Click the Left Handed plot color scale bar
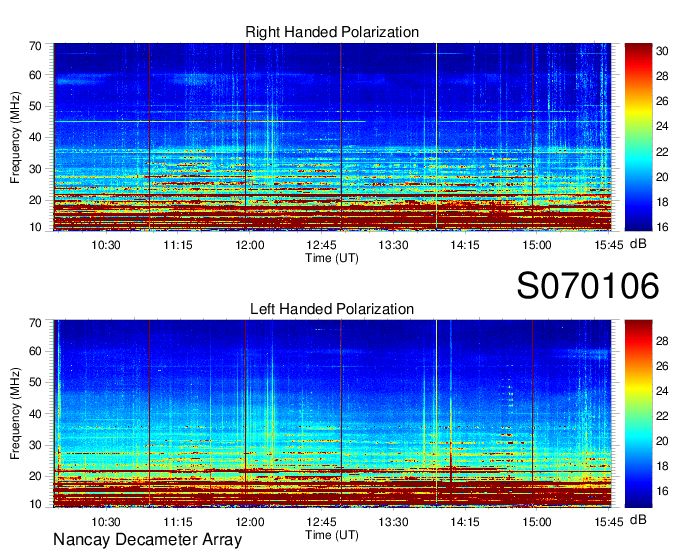Screen dimensions: 680x552 tap(638, 414)
